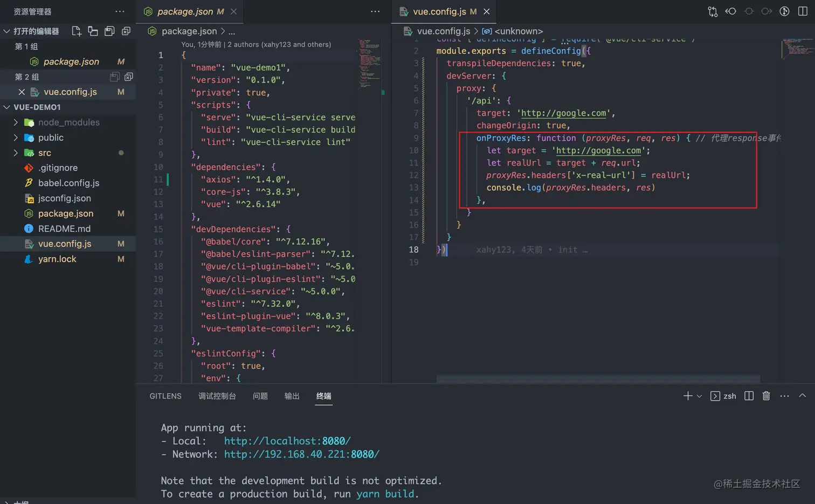Open the 192.168.40.221:8080 network link
Screen dimensions: 815x504
click(302, 454)
